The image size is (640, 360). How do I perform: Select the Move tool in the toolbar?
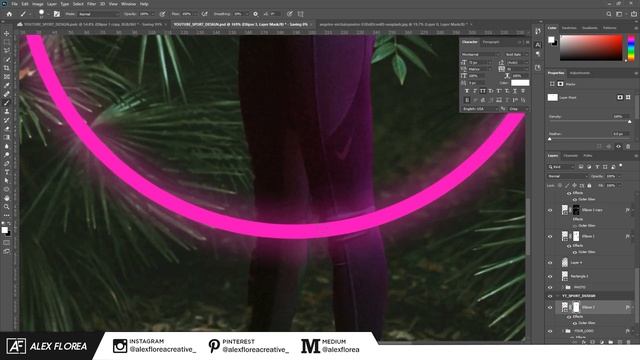(7, 33)
